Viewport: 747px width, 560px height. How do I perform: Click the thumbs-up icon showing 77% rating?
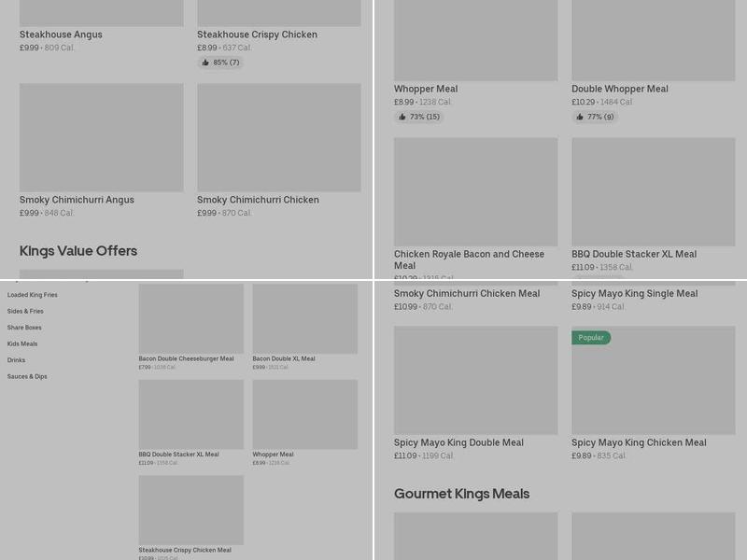point(580,117)
